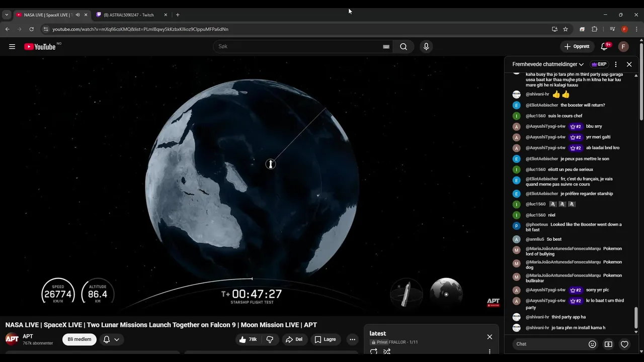Like the video with thumbs-up 78k
644x362 pixels.
pos(249,339)
